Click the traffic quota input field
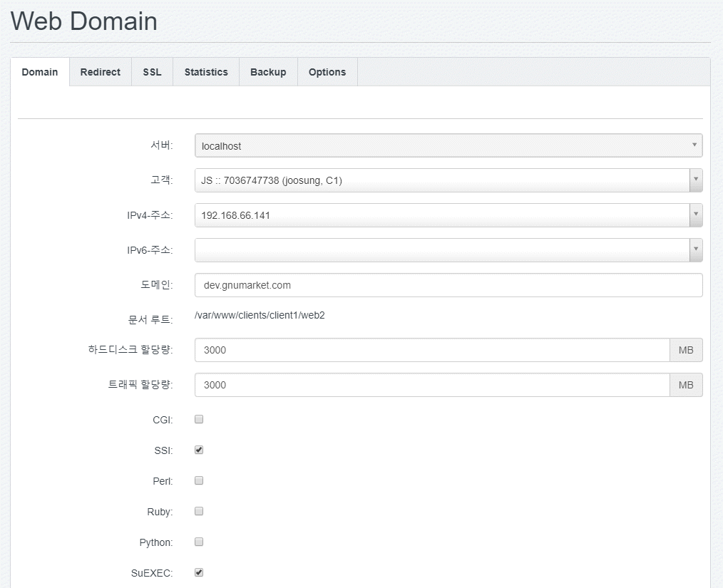723x588 pixels. [432, 385]
